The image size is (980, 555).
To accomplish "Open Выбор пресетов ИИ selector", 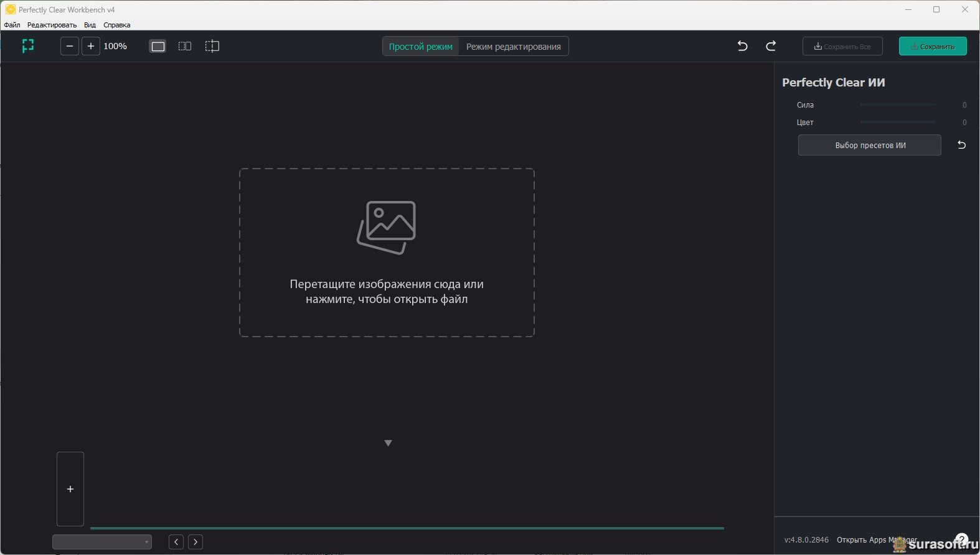I will (870, 145).
